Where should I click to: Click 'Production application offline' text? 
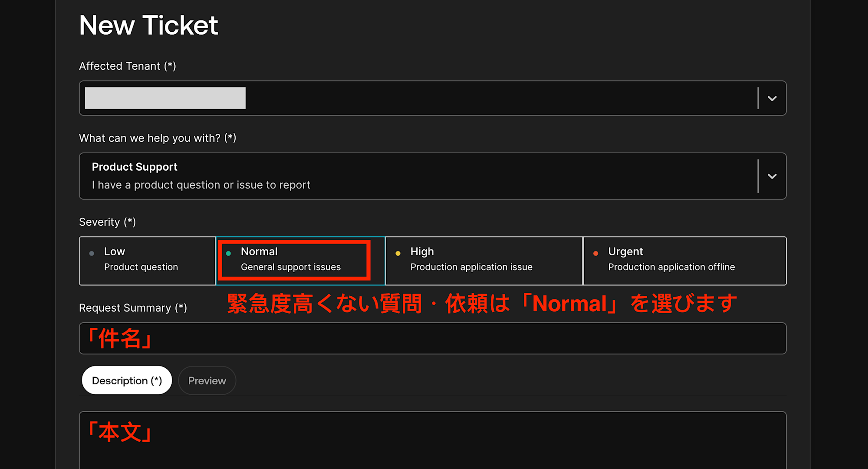point(671,267)
